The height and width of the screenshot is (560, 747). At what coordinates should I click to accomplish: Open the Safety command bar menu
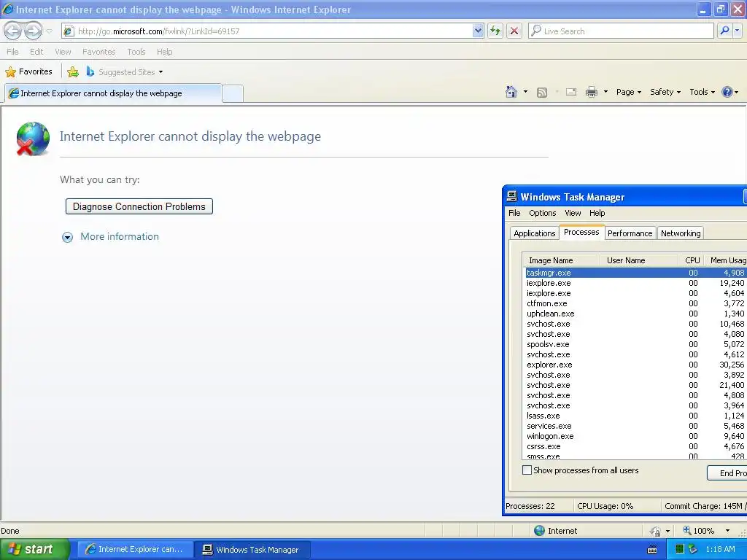click(665, 92)
